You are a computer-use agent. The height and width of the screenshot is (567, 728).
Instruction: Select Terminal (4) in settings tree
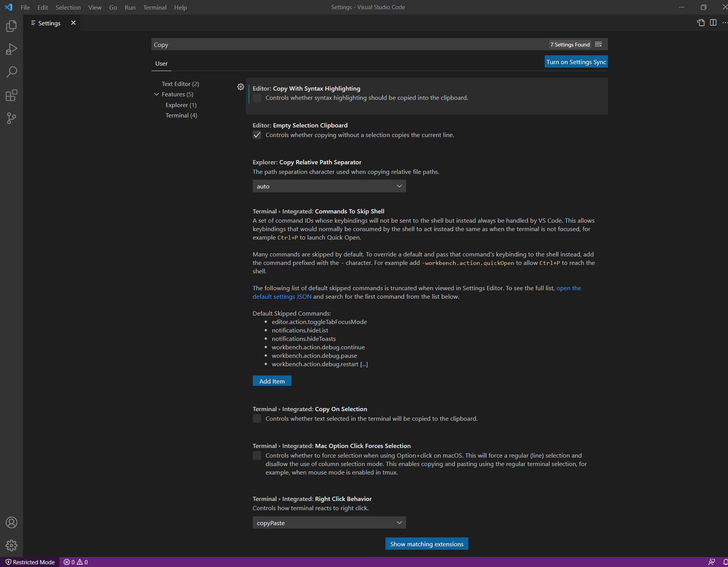click(x=181, y=115)
